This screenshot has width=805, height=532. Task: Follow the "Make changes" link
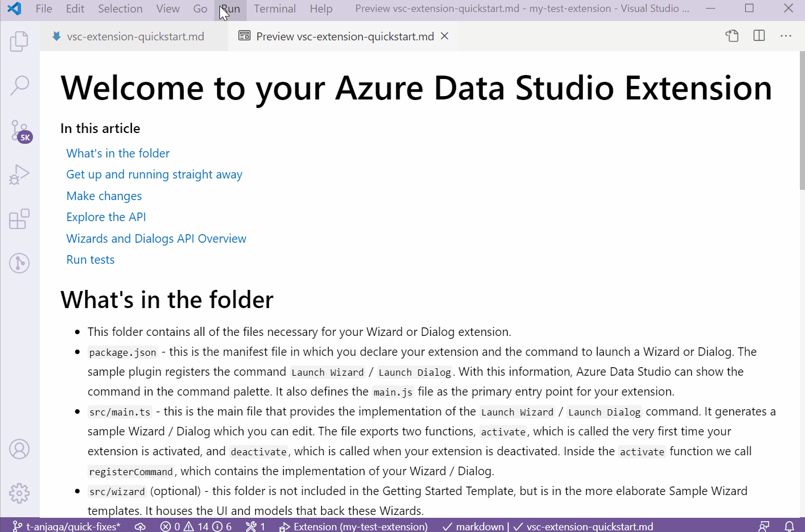(x=104, y=196)
